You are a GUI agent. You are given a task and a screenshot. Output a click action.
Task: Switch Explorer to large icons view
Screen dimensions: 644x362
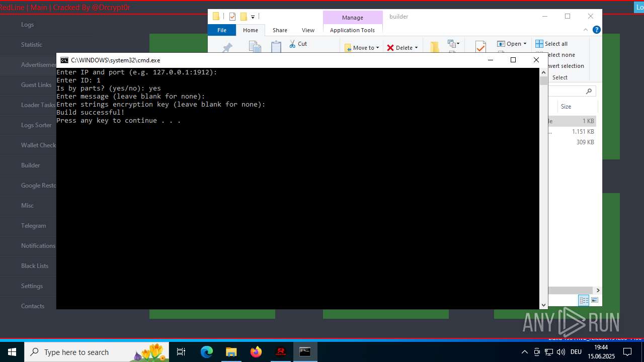[595, 300]
